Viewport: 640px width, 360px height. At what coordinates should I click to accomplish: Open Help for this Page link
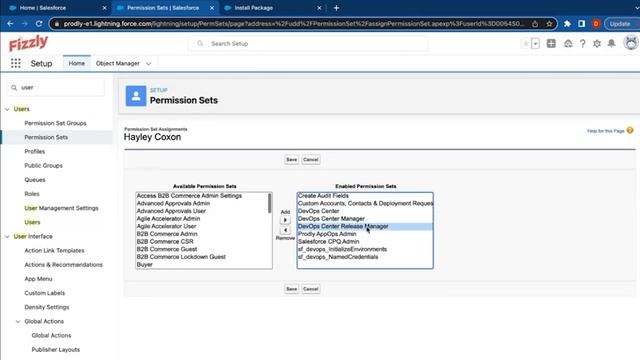click(606, 131)
